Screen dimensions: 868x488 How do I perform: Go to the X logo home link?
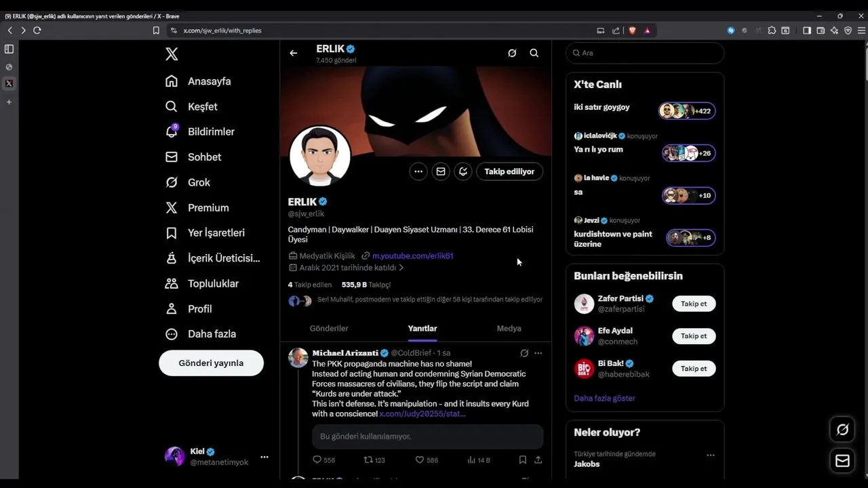[x=172, y=54]
